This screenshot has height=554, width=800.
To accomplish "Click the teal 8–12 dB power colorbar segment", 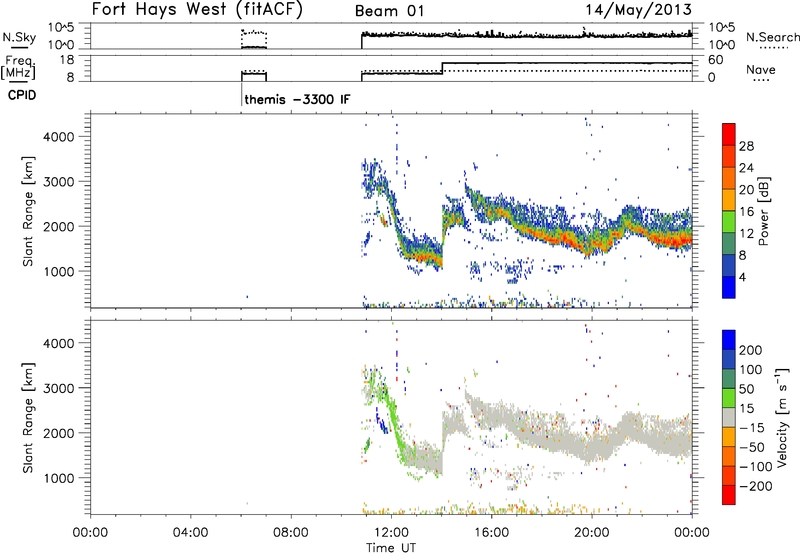I will tap(729, 243).
